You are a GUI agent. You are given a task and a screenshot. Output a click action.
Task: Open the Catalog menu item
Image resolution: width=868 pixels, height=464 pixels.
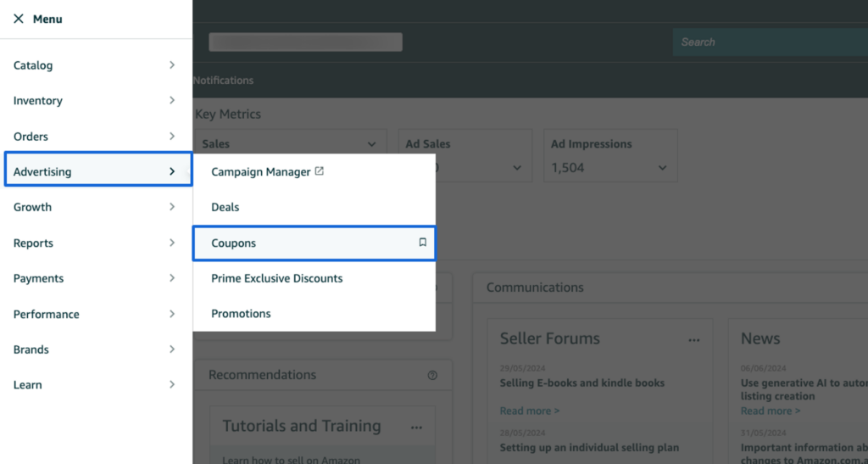point(97,65)
